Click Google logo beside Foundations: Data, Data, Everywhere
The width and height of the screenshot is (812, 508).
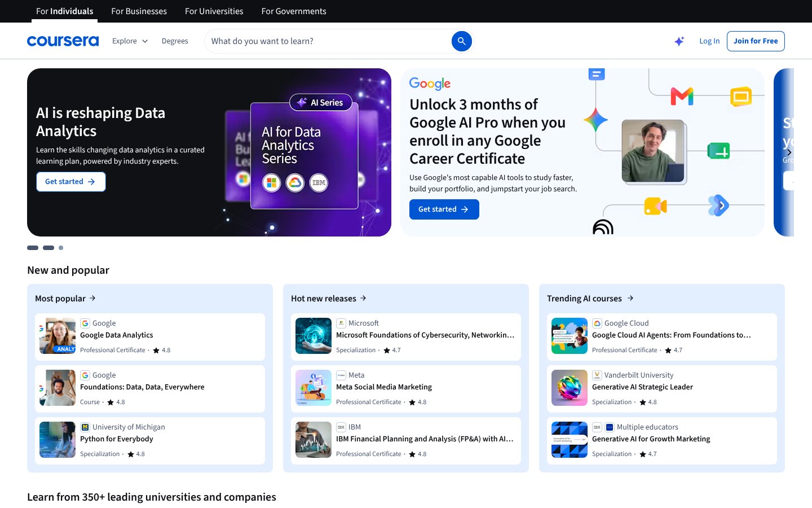[x=85, y=375]
